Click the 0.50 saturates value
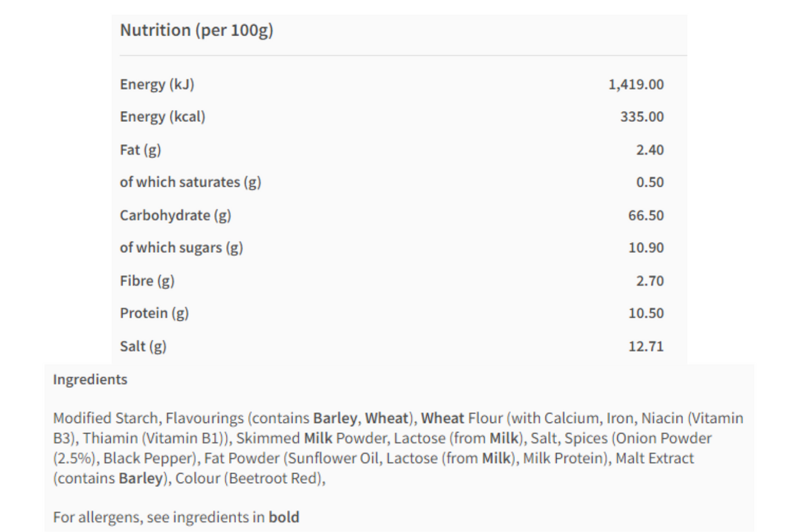The image size is (799, 532). 650,182
